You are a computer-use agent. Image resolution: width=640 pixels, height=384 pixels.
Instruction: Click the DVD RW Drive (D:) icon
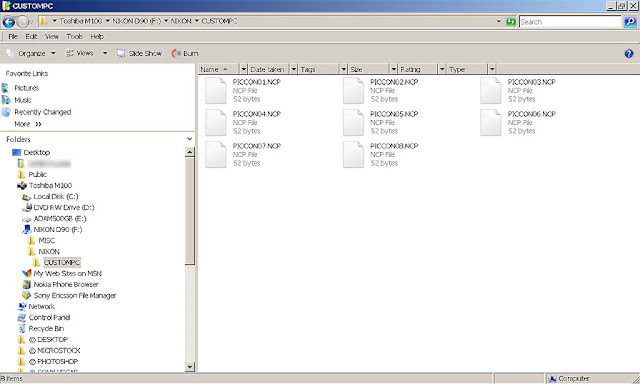point(27,207)
